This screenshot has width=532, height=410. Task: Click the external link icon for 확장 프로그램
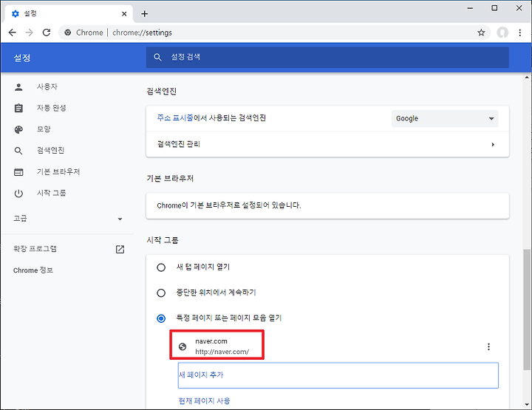point(120,249)
